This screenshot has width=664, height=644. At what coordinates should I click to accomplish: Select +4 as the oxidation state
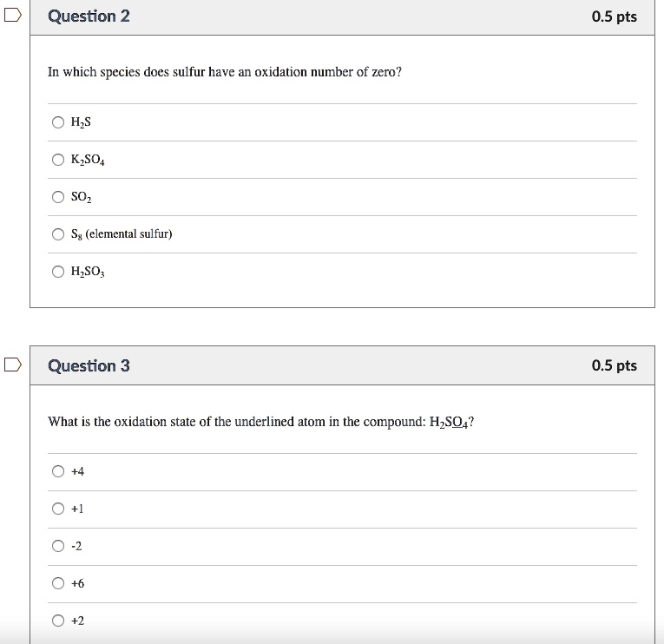[x=58, y=471]
